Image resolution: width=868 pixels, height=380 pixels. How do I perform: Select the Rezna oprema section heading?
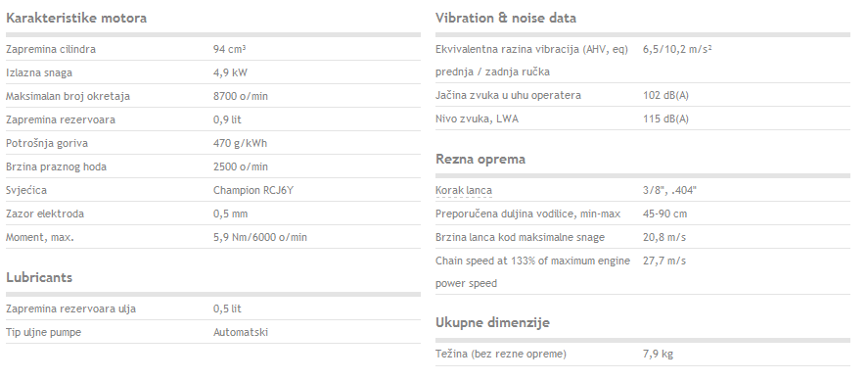click(480, 159)
